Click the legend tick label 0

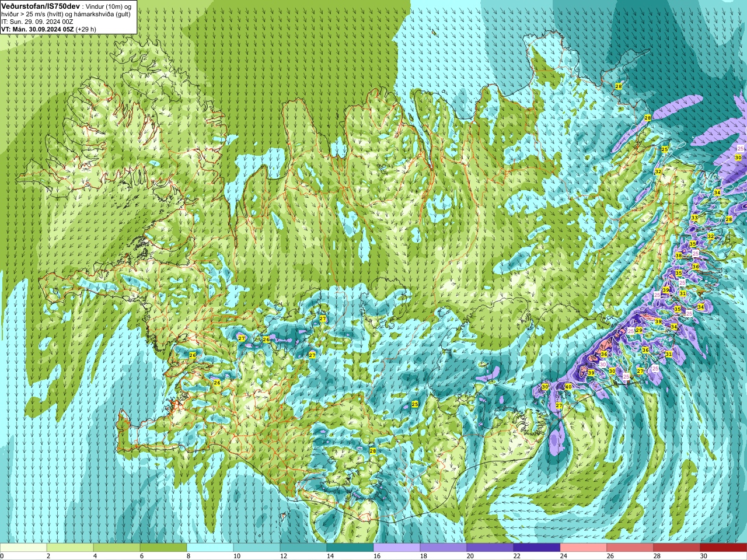[x=2, y=556]
